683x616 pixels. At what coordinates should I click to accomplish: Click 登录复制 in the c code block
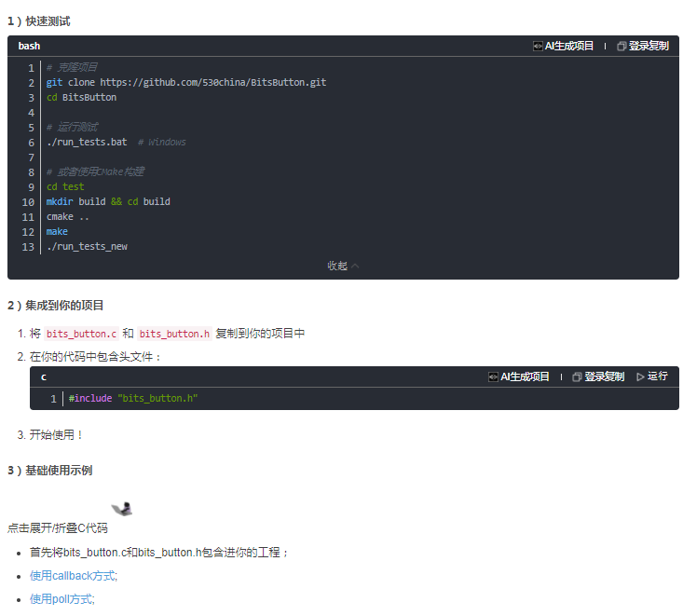tap(598, 376)
